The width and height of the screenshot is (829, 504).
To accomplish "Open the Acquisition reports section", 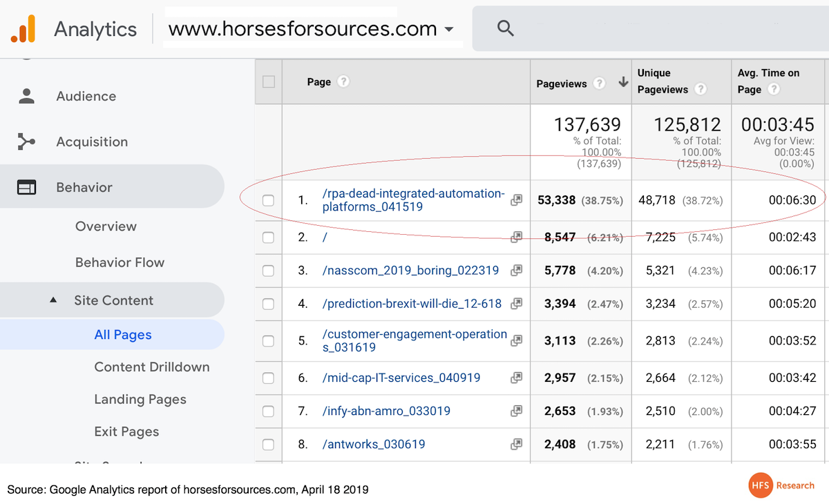I will tap(92, 142).
